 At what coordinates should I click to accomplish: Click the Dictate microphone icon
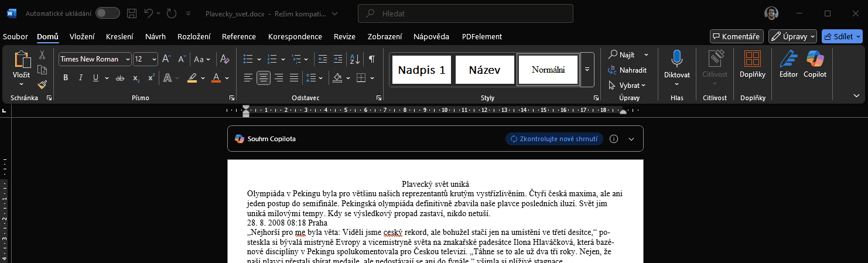click(676, 59)
